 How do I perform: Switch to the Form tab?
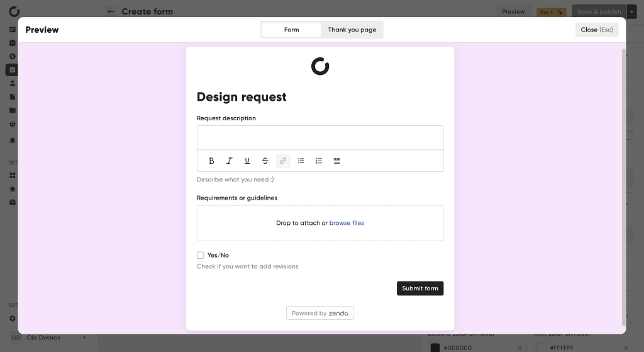click(292, 30)
